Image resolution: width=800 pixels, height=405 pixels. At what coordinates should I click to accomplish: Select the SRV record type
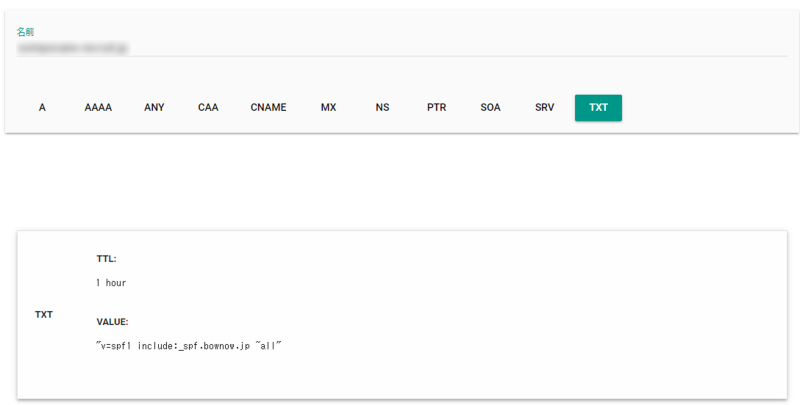tap(544, 108)
